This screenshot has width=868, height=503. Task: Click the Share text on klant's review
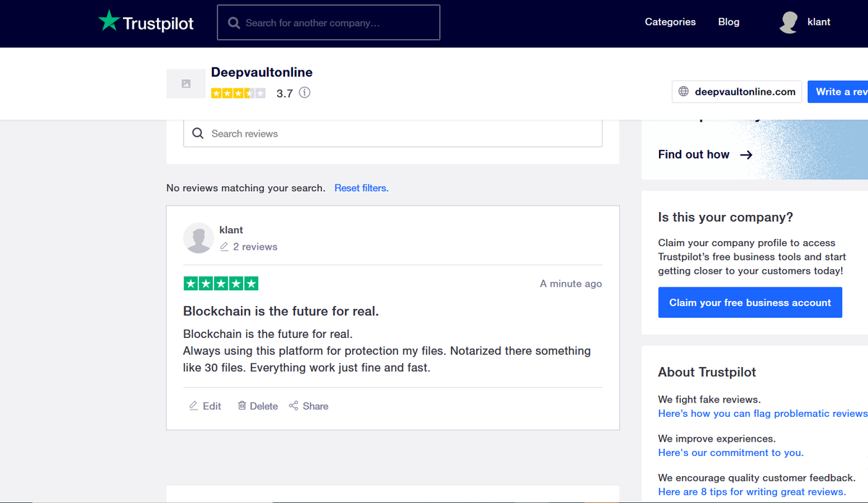point(315,406)
